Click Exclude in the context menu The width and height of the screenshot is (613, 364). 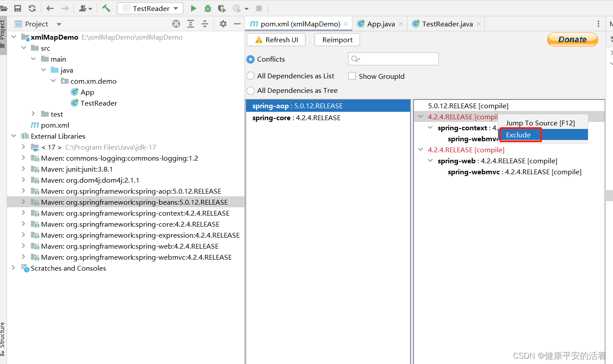[x=519, y=135]
